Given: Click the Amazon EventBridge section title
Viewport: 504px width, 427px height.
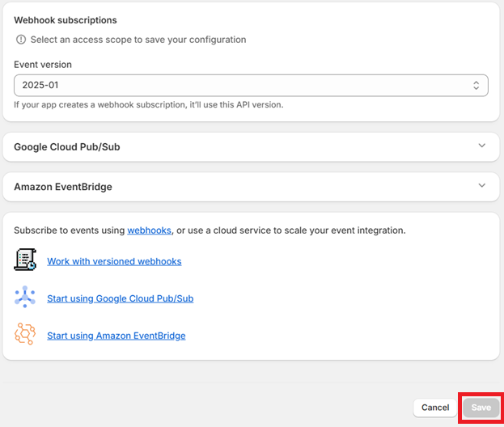Looking at the screenshot, I should (x=63, y=187).
